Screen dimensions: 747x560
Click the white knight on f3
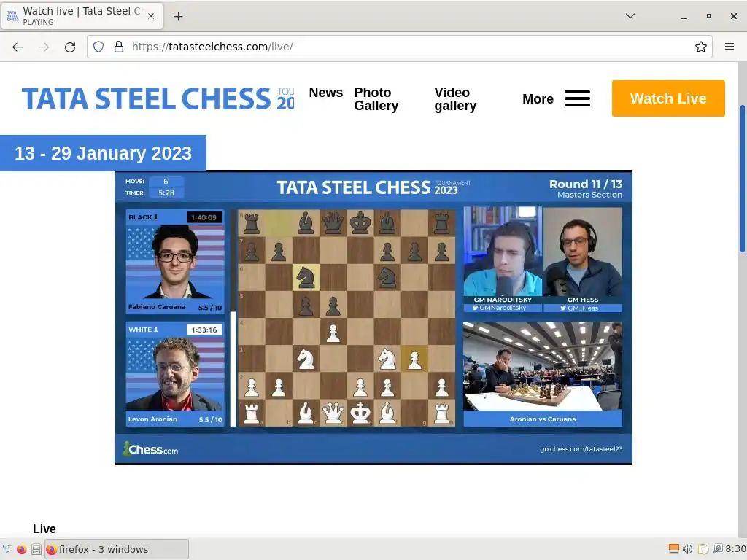tap(387, 359)
